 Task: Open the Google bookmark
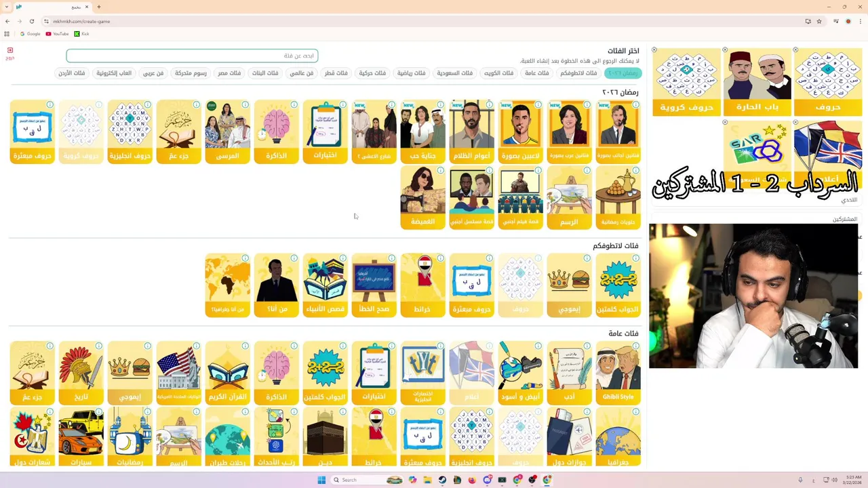[31, 33]
